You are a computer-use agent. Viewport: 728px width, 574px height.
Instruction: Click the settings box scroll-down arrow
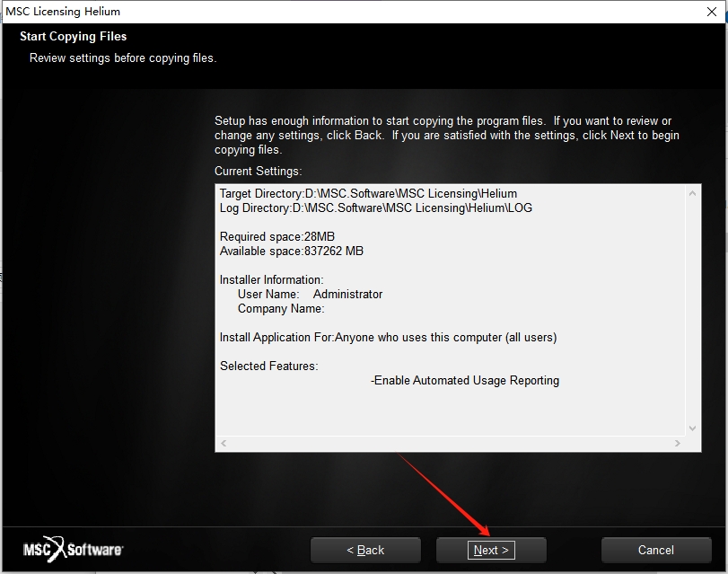(x=692, y=428)
